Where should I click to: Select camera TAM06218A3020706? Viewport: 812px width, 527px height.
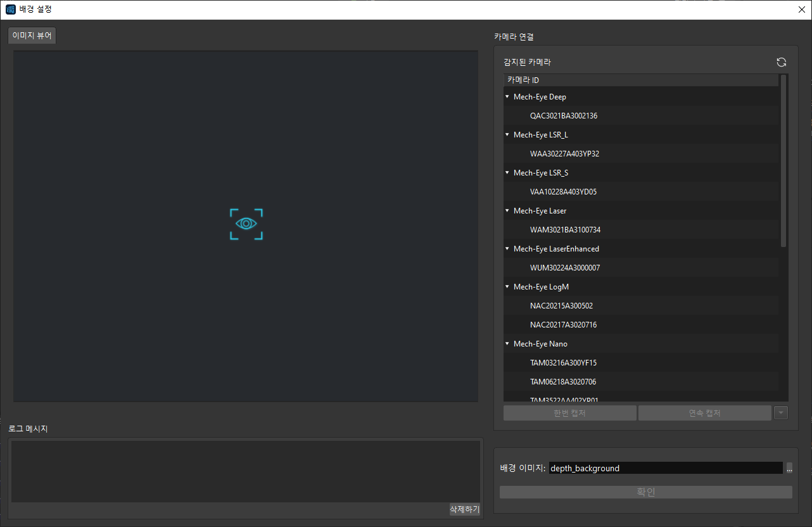[x=641, y=382]
